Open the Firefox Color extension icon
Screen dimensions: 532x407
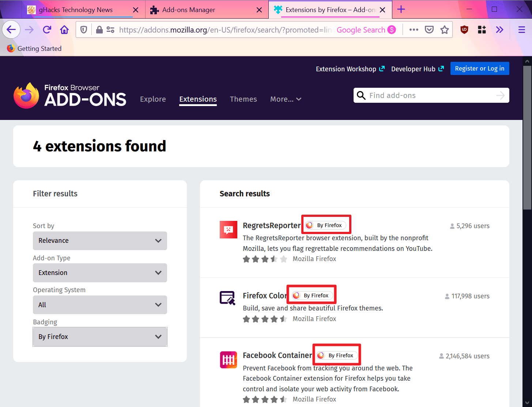point(227,298)
